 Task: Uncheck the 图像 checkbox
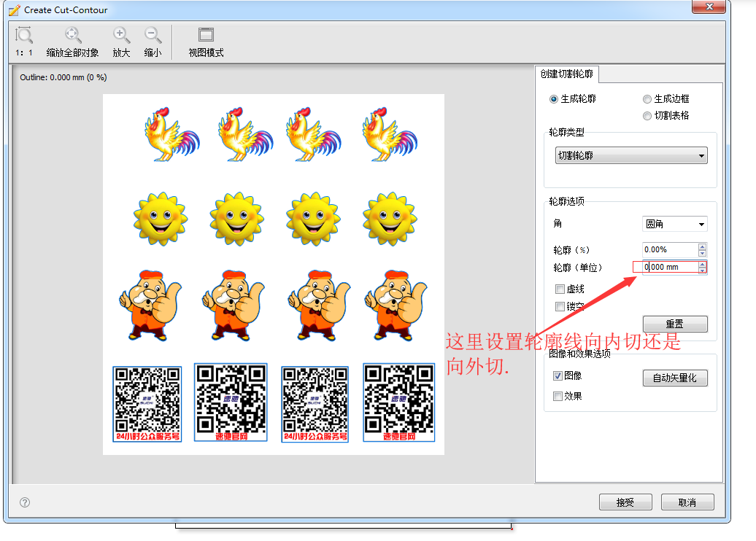point(558,375)
